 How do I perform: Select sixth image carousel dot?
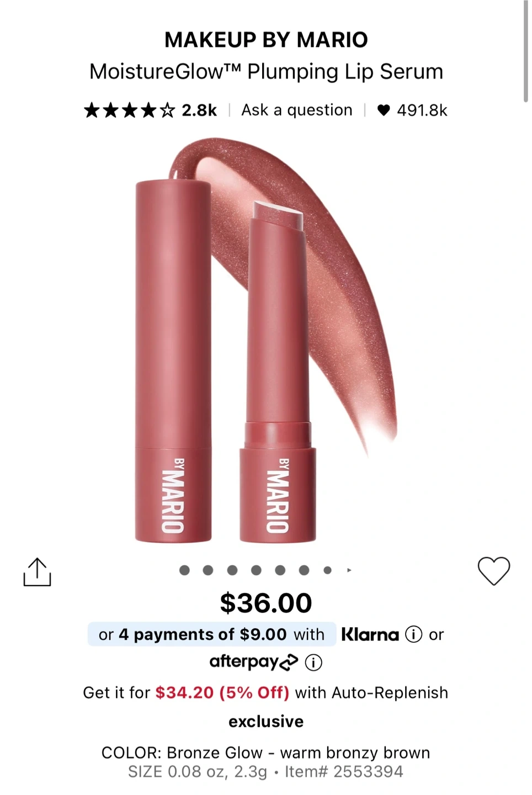pos(304,570)
